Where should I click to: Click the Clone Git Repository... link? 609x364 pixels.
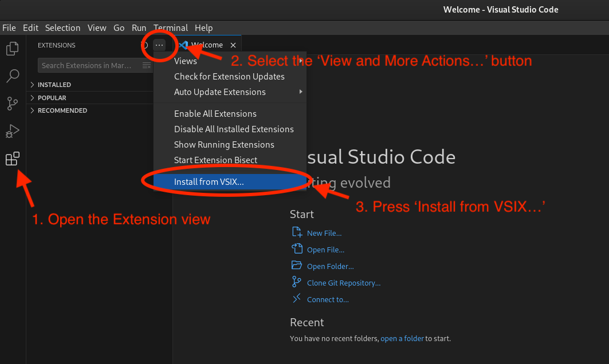[x=344, y=283]
